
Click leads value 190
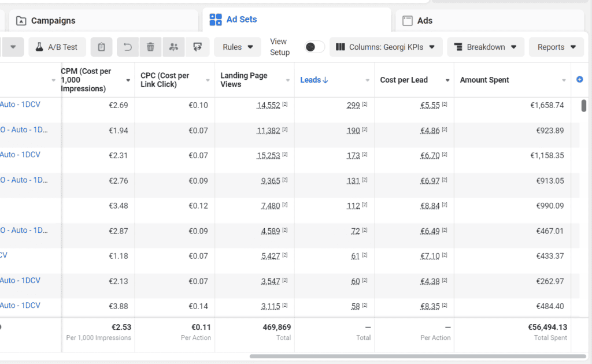click(353, 131)
